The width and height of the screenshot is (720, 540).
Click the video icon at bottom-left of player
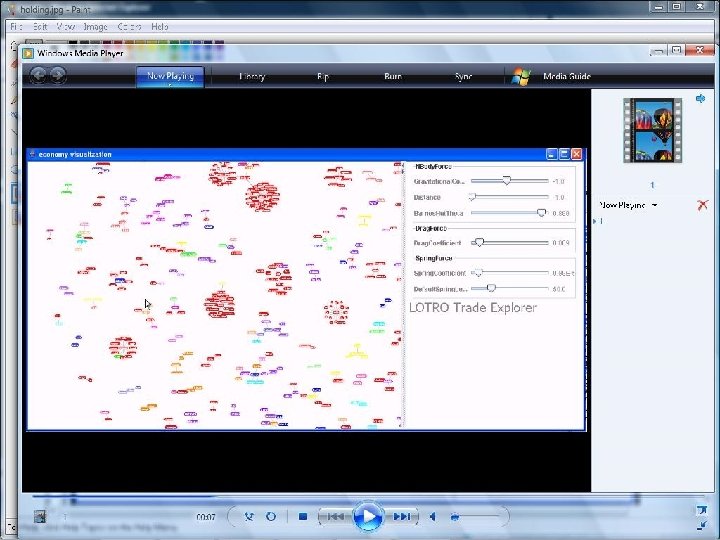click(x=40, y=517)
